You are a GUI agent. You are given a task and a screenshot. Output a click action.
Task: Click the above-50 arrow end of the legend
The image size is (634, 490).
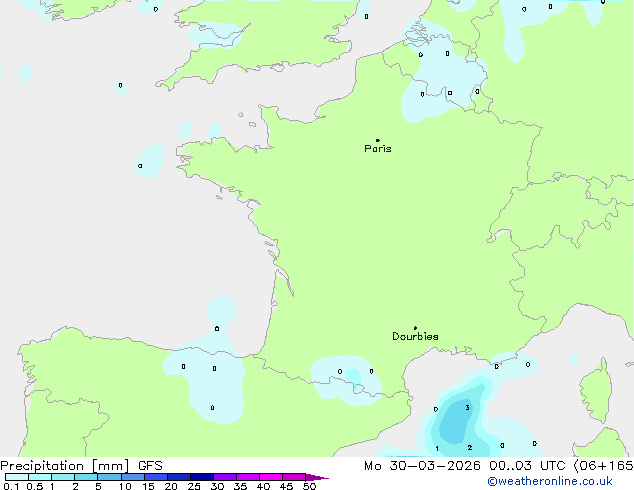click(x=317, y=477)
